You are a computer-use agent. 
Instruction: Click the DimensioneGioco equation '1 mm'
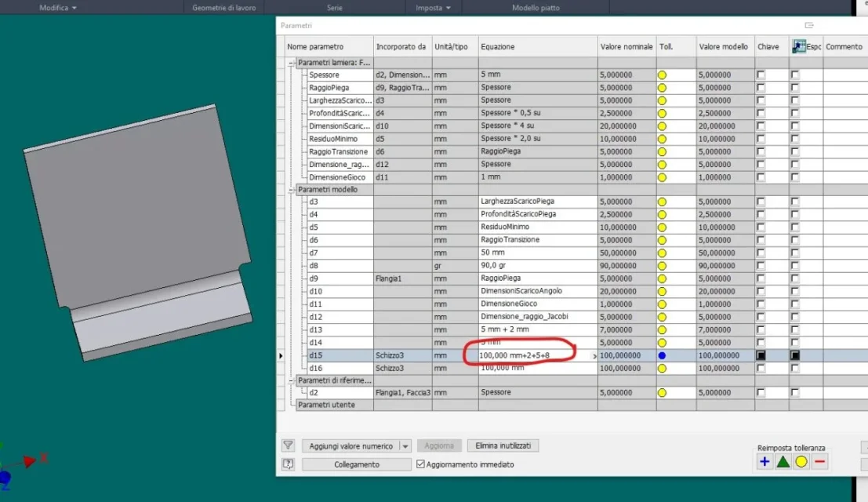(491, 177)
